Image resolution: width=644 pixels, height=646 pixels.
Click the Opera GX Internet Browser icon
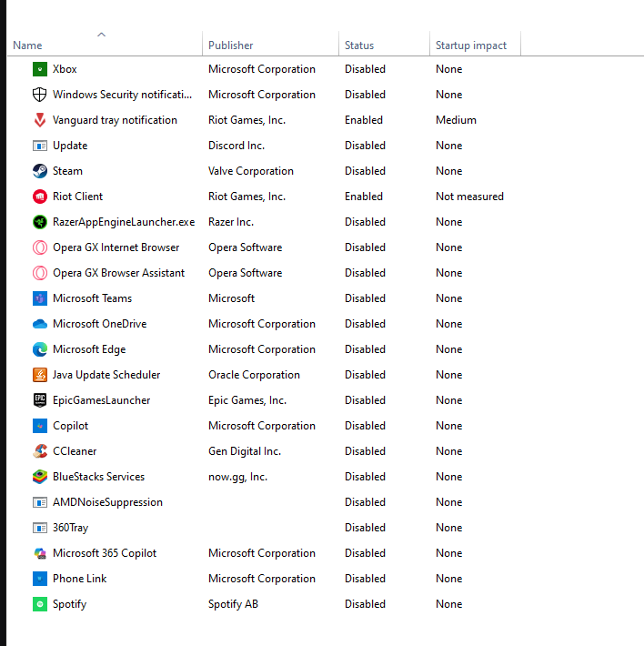39,247
